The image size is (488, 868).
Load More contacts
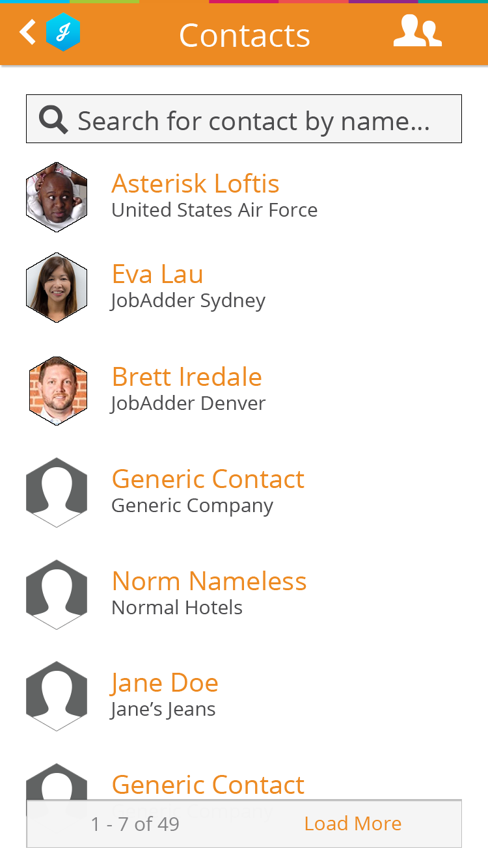(x=353, y=824)
